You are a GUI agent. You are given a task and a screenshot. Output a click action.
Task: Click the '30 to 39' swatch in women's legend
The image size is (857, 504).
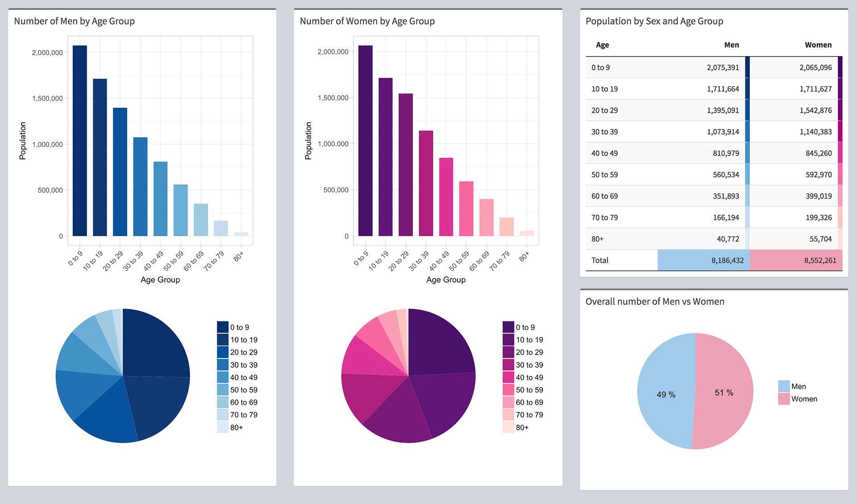pyautogui.click(x=508, y=365)
